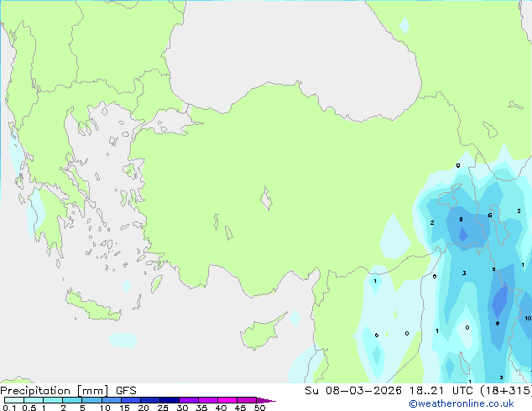Open the weatheronline.co.uk link

pyautogui.click(x=461, y=403)
